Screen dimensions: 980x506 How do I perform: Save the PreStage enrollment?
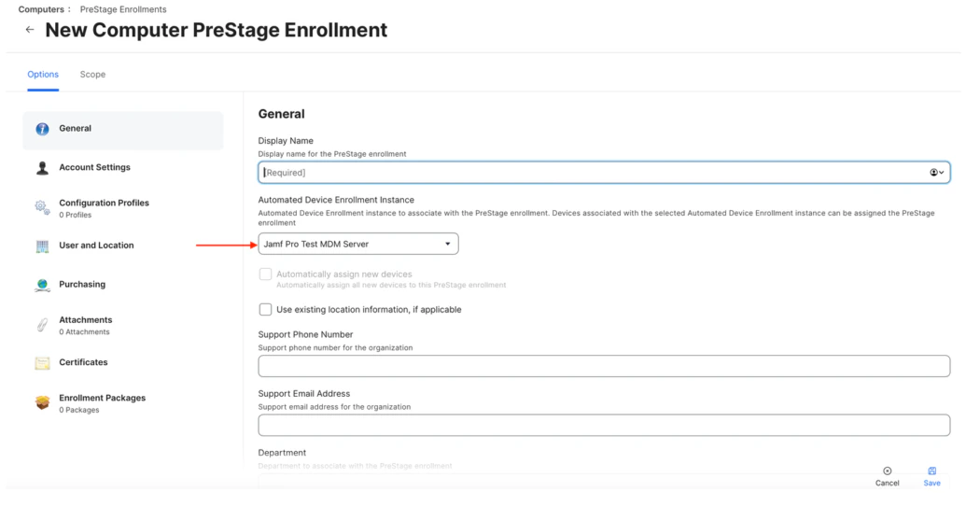point(931,476)
